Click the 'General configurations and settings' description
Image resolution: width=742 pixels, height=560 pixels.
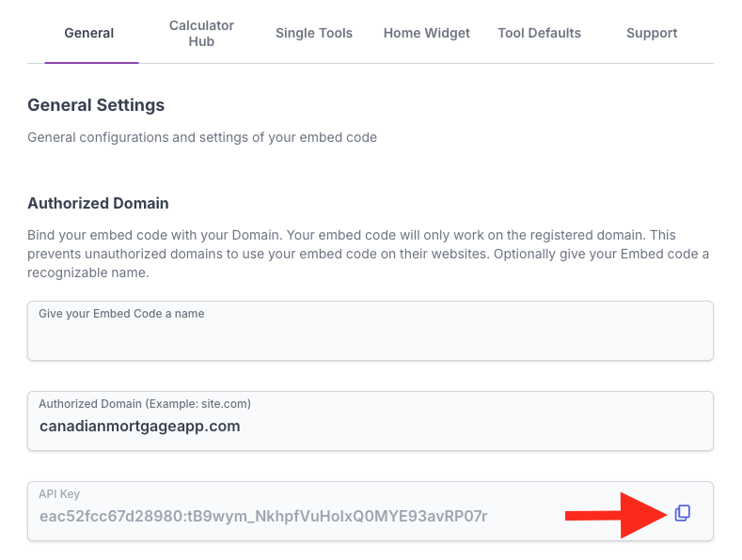click(202, 137)
